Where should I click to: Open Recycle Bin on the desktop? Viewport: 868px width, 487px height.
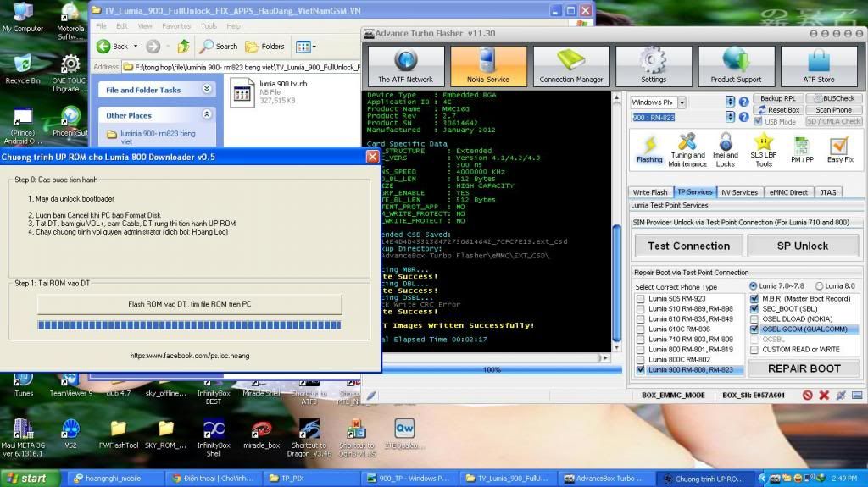(x=23, y=69)
